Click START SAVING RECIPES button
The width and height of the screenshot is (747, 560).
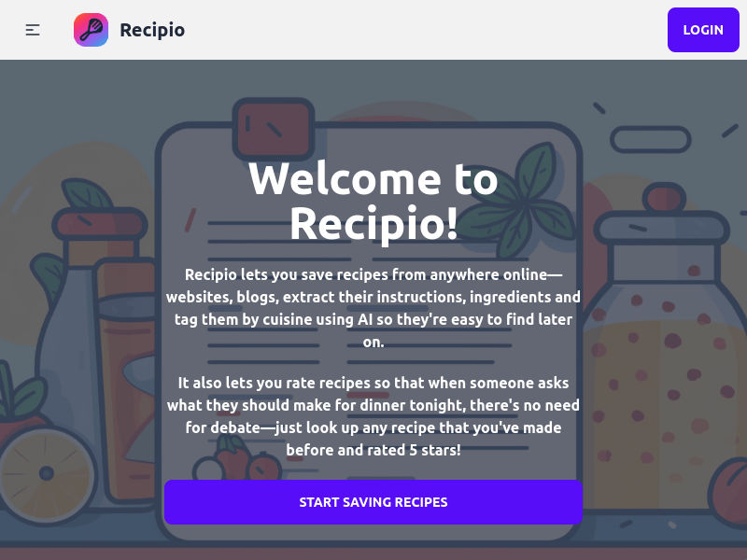373,502
